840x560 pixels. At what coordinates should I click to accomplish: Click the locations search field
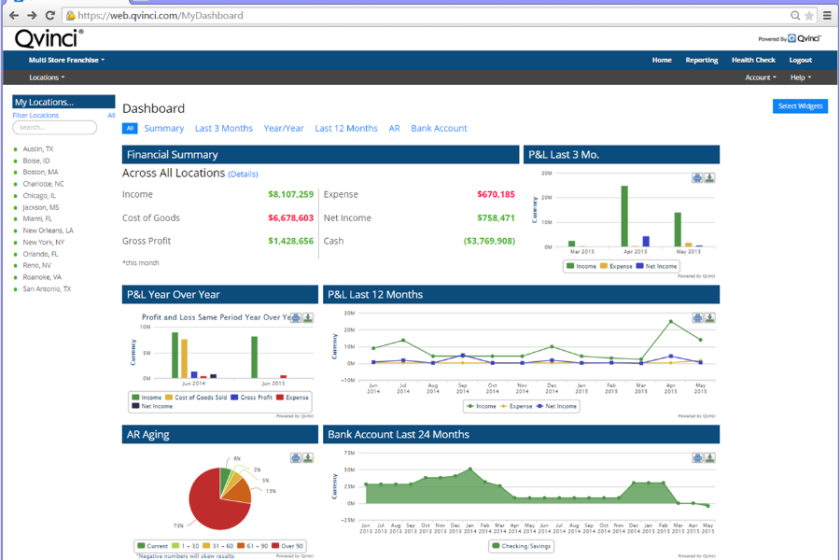[55, 128]
